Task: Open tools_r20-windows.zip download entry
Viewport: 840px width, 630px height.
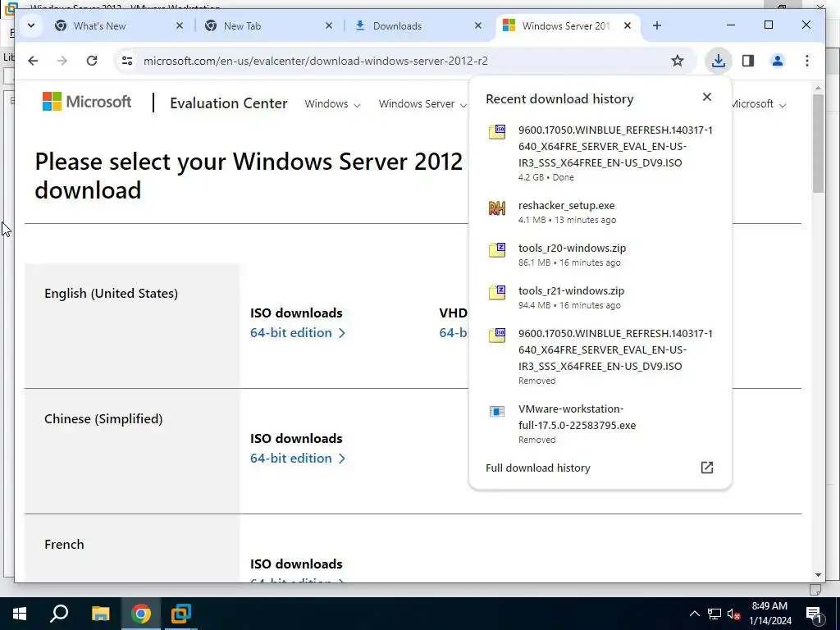Action: click(x=600, y=254)
